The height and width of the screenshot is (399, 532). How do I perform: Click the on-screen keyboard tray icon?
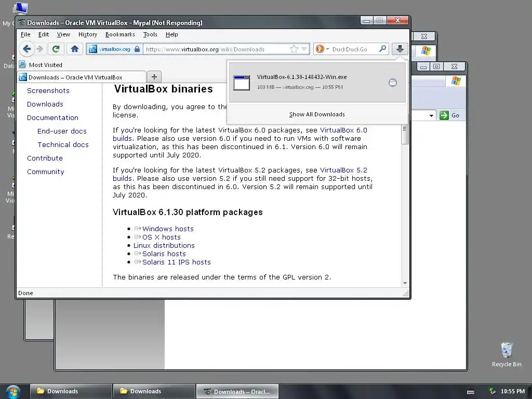click(471, 392)
